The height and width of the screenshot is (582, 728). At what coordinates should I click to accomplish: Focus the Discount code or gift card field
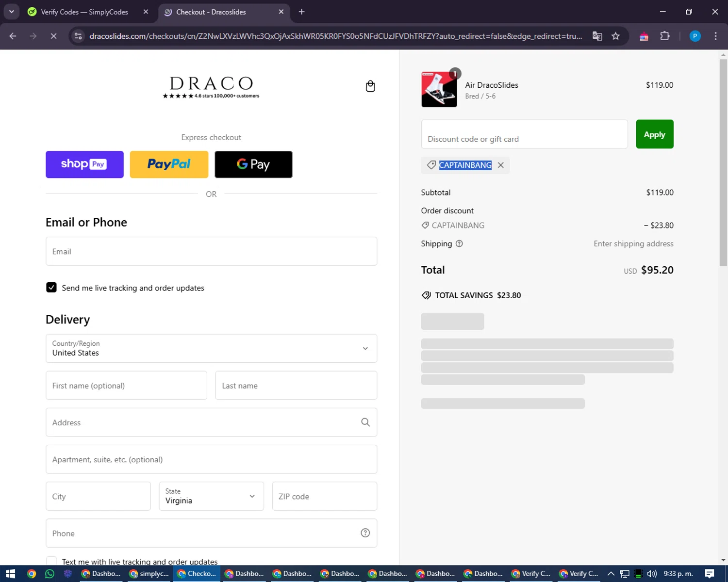[524, 134]
